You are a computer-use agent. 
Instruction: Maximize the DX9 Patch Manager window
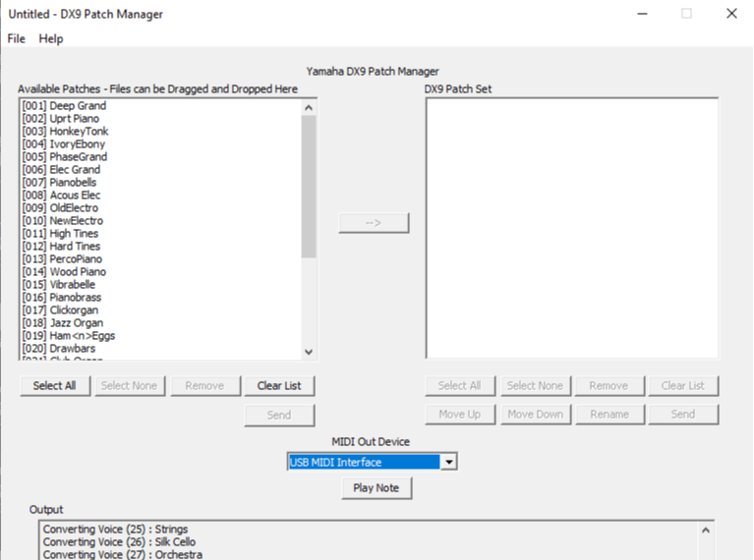pos(686,14)
